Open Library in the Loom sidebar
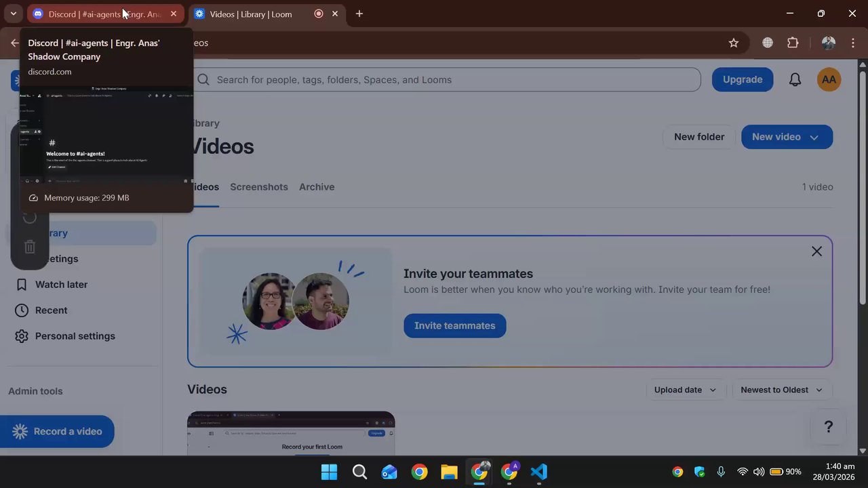 tap(81, 233)
